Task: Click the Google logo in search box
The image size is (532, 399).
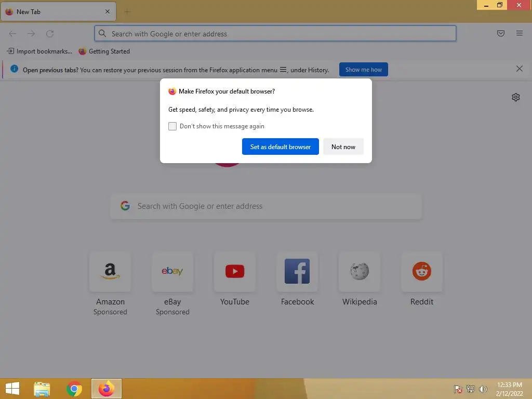Action: 125,206
